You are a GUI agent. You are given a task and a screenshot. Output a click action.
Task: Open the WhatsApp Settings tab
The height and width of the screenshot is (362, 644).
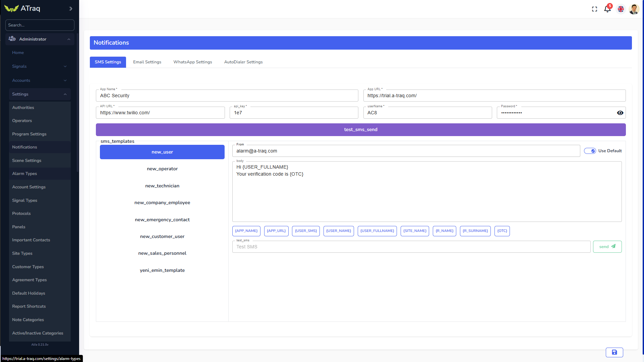tap(192, 62)
